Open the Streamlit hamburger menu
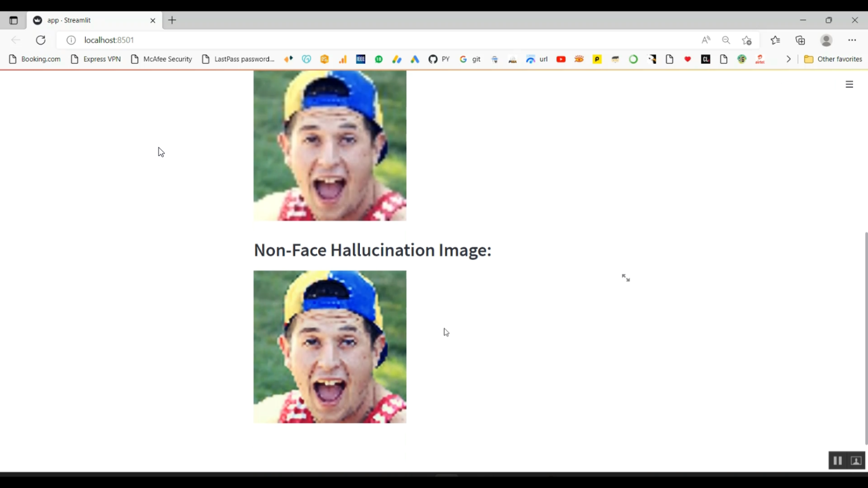The height and width of the screenshot is (488, 868). click(x=849, y=84)
